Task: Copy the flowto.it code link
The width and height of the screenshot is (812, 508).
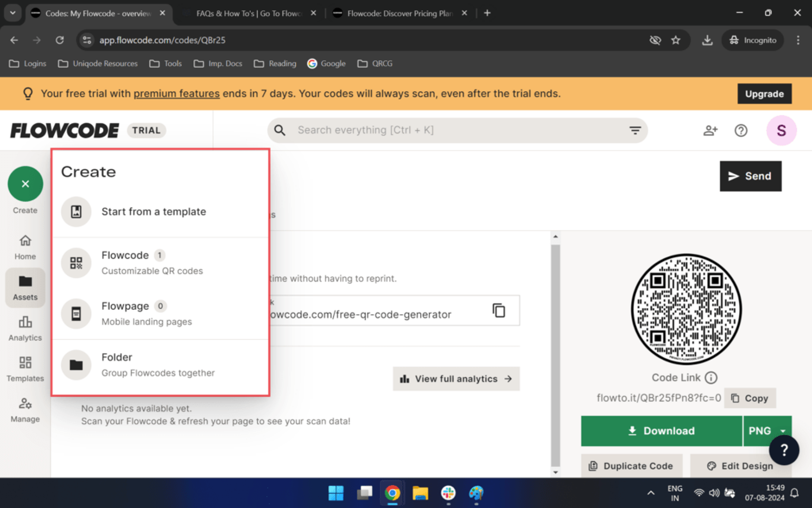Action: (750, 398)
